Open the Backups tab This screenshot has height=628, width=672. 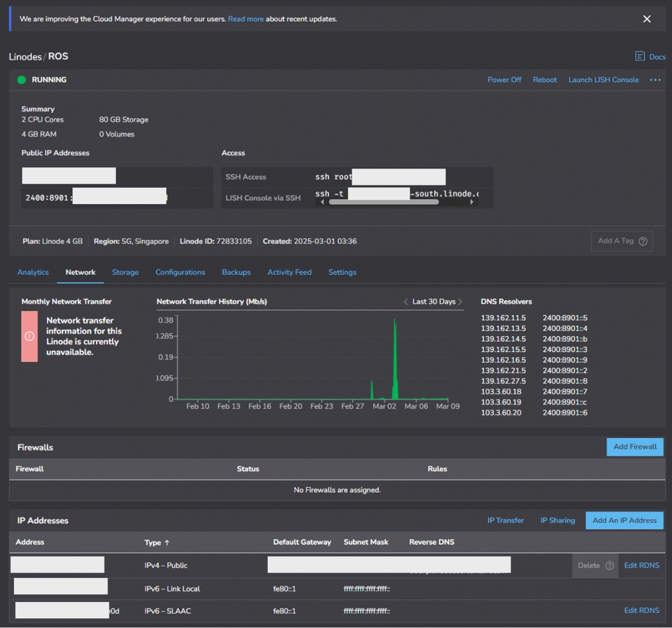(x=236, y=272)
